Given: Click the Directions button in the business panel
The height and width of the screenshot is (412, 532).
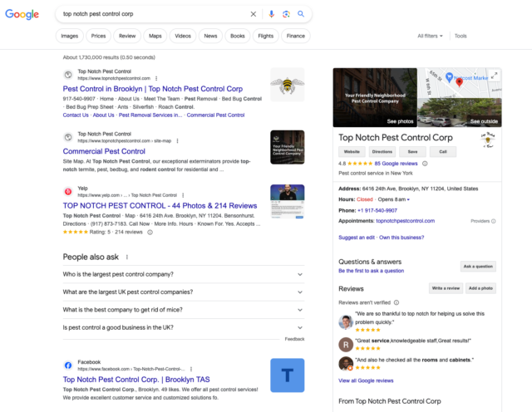Looking at the screenshot, I should [382, 152].
